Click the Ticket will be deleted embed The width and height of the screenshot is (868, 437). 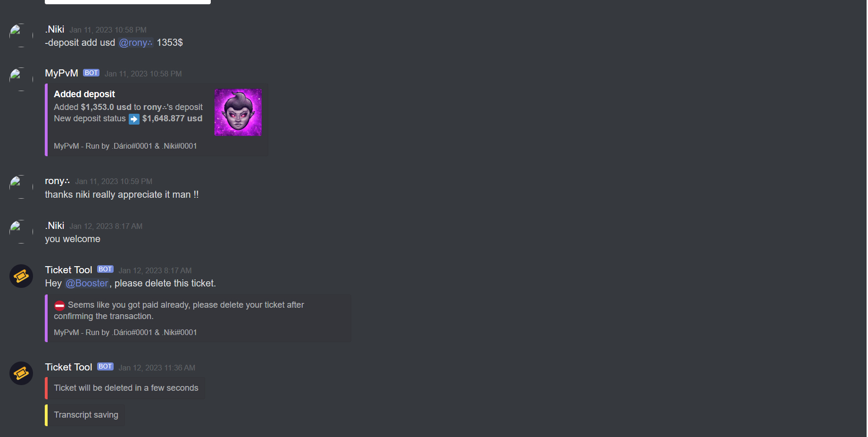click(125, 388)
